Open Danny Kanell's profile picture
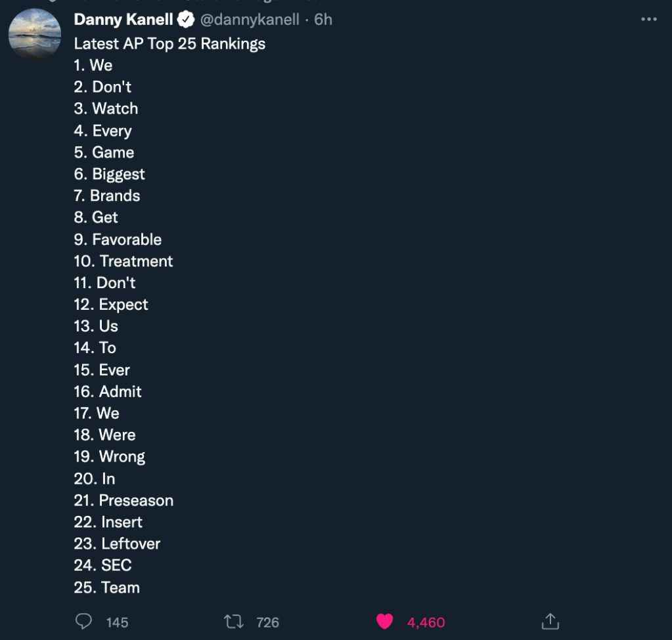Image resolution: width=672 pixels, height=640 pixels. tap(35, 35)
